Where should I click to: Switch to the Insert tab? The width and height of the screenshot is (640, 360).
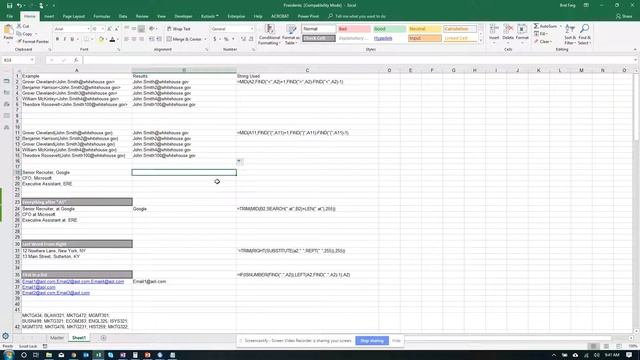click(49, 16)
